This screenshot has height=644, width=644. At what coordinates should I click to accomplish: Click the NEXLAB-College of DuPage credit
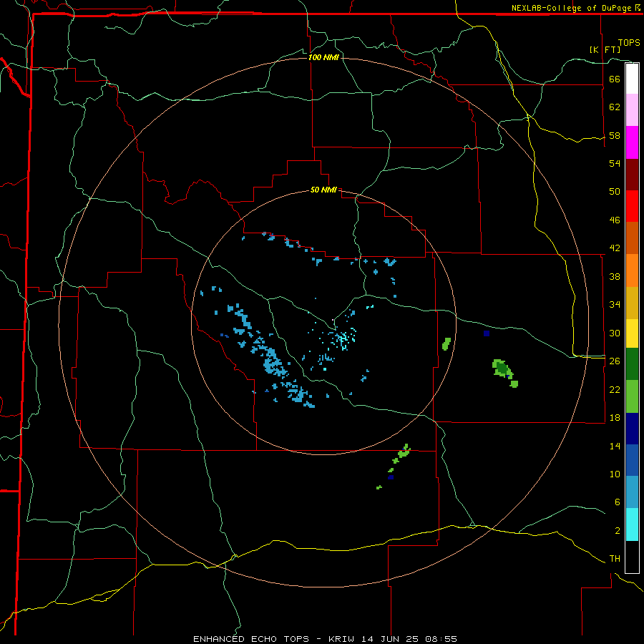click(572, 8)
